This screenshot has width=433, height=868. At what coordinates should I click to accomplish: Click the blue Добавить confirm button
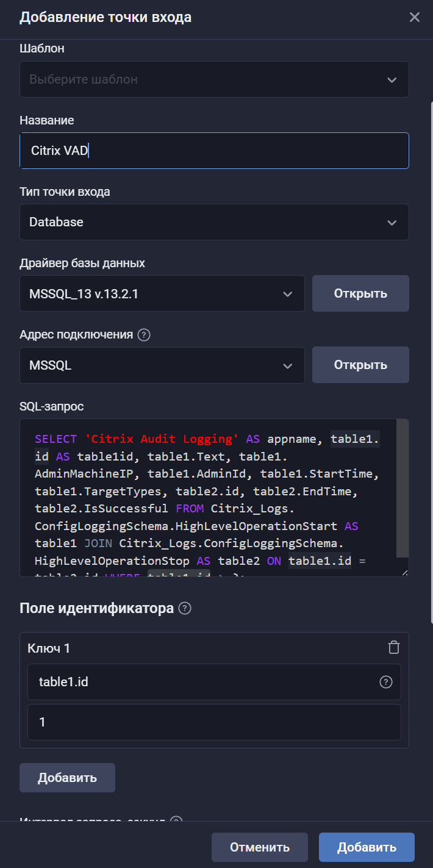(x=367, y=847)
